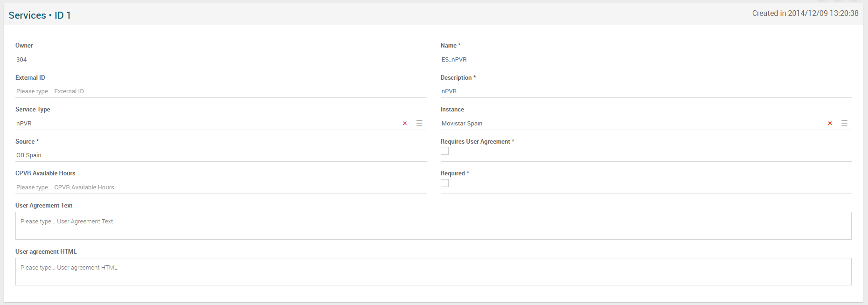The height and width of the screenshot is (305, 868).
Task: Enable the Requires User Agreement checkbox
Action: point(444,151)
